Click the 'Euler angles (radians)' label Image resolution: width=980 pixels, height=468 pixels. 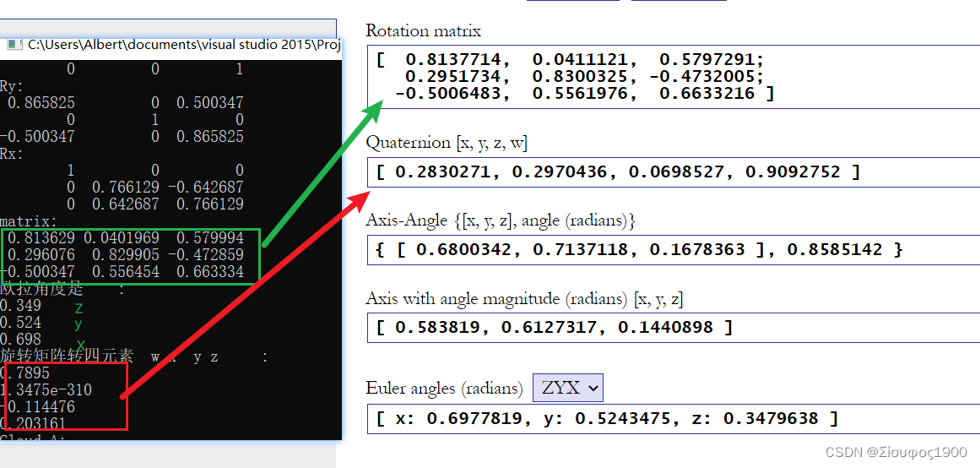[x=444, y=389]
